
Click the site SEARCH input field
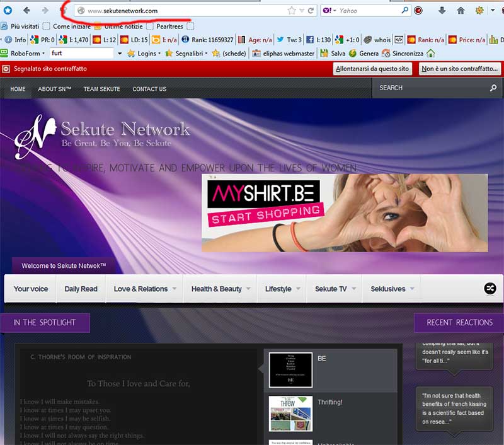tap(432, 88)
